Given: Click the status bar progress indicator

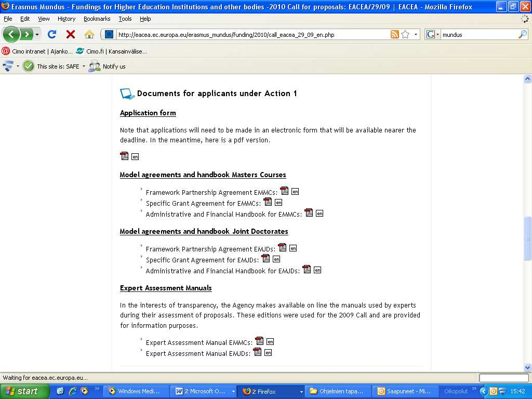Looking at the screenshot, I should tap(504, 378).
